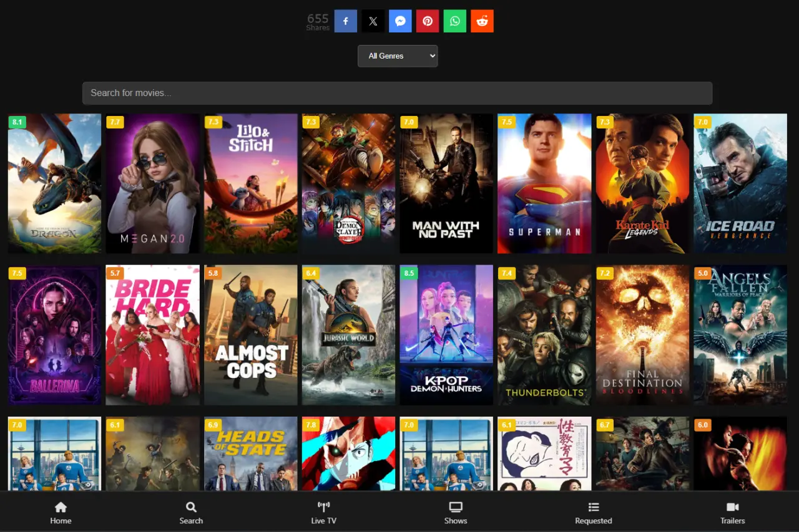Open the Trailers section
Viewport: 799px width, 532px height.
pyautogui.click(x=733, y=513)
